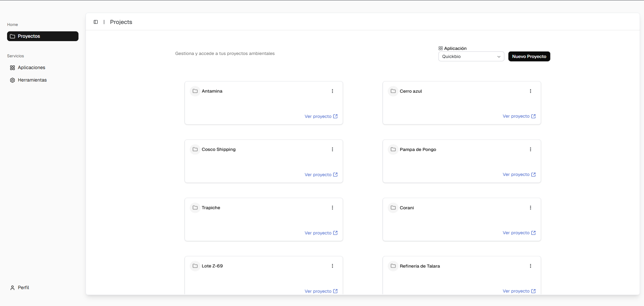Image resolution: width=644 pixels, height=306 pixels.
Task: Click the Perfil user icon
Action: coord(12,287)
